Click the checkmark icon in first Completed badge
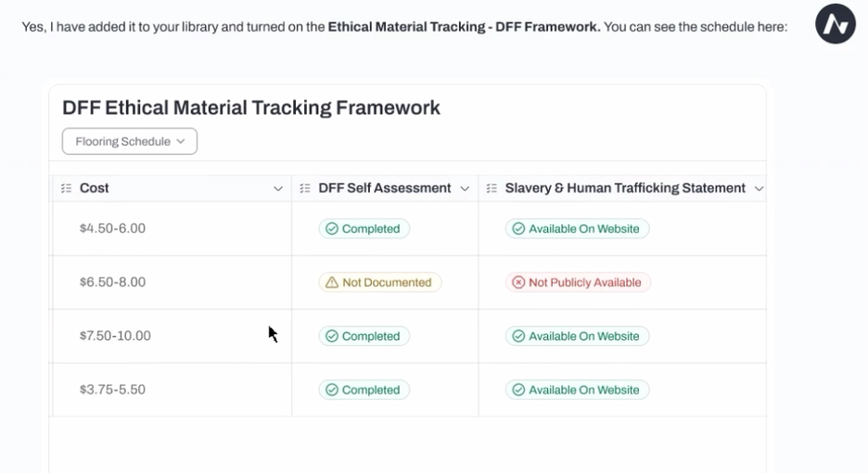 (332, 229)
